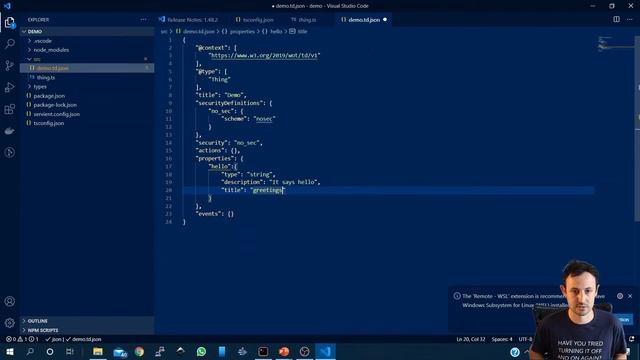Open demo.td.json in file tree
Viewport: 640px width, 360px height.
[x=87, y=68]
